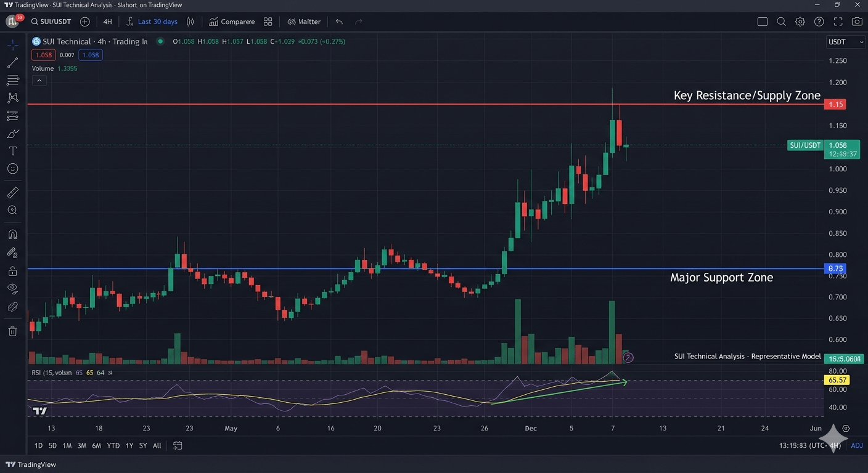Open the SUI/USDT symbol search

click(x=51, y=22)
